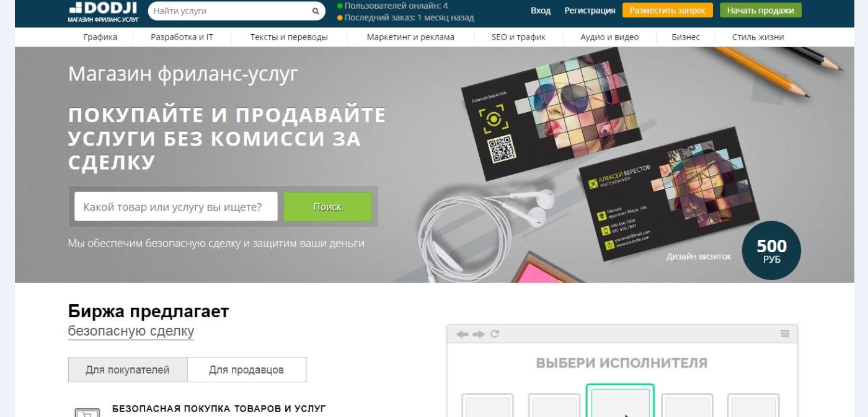Switch to the Для продавцов tab
The height and width of the screenshot is (417, 868).
tap(247, 370)
